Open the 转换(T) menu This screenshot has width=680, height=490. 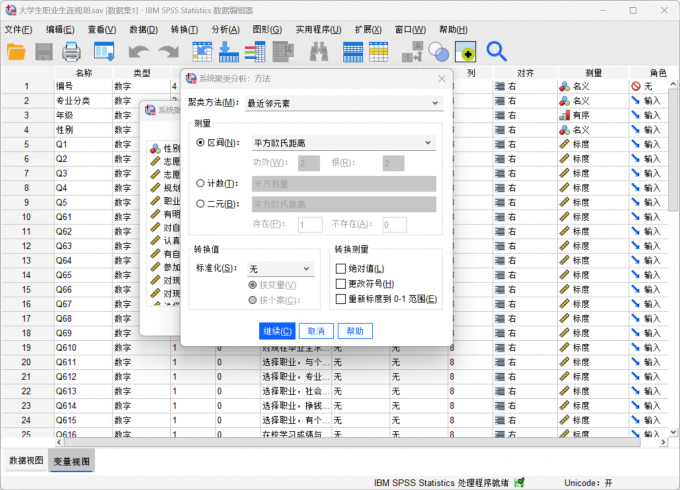click(x=184, y=29)
